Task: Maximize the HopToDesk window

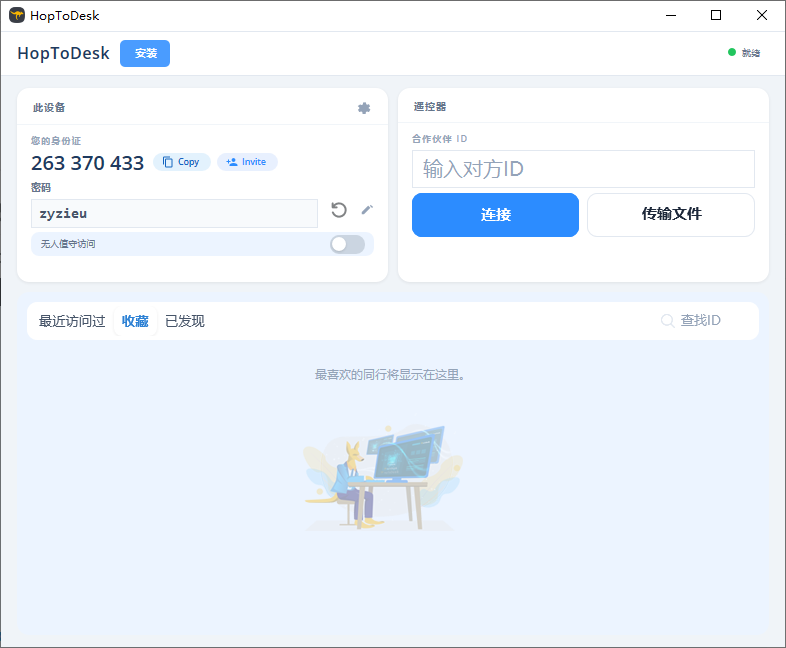Action: (x=716, y=15)
